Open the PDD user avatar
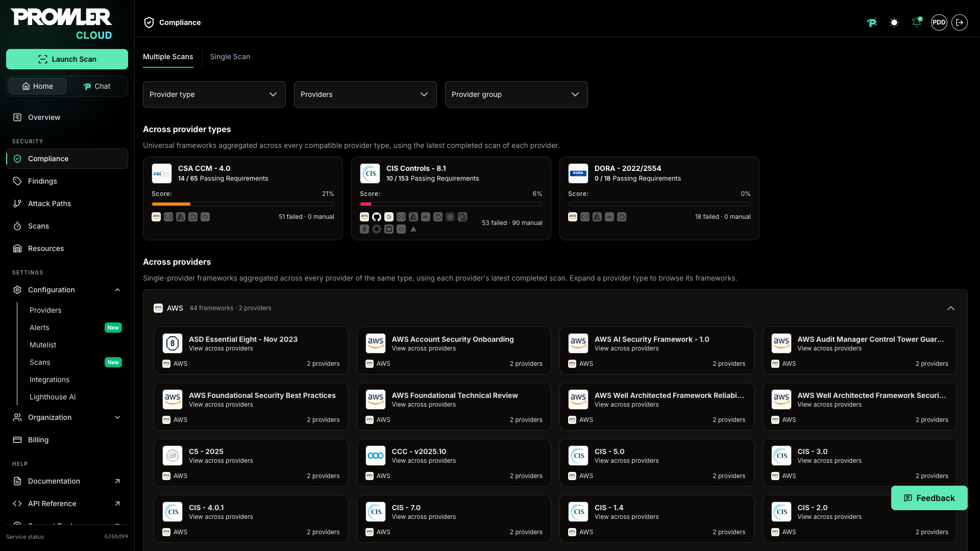The width and height of the screenshot is (980, 551). coord(939,22)
